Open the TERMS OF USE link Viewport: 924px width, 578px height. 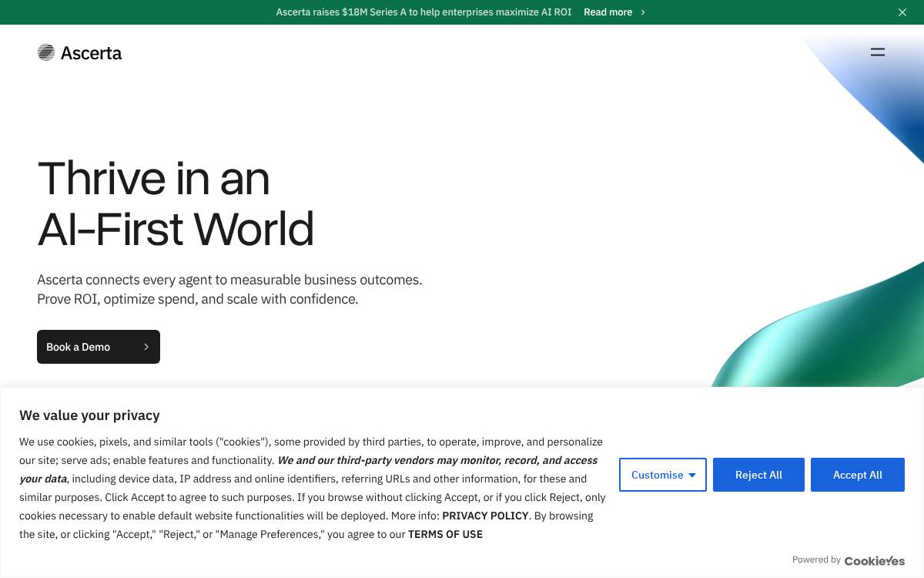click(x=445, y=534)
